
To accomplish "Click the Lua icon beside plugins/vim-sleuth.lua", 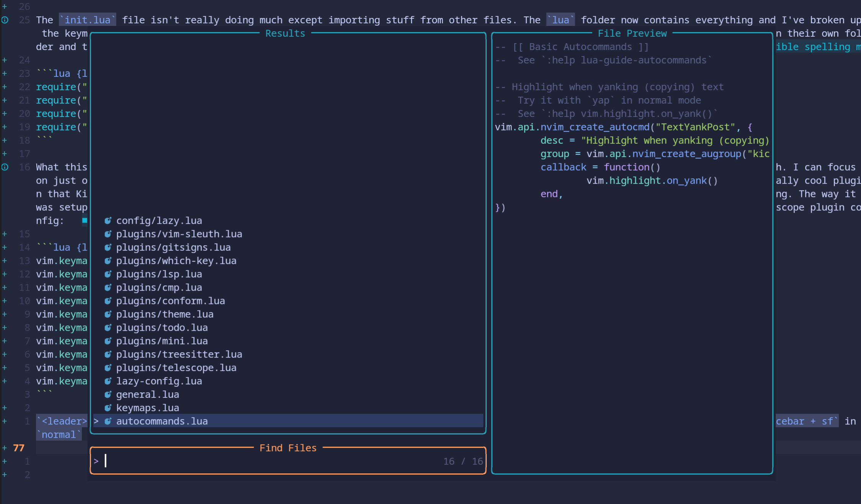I will (108, 234).
